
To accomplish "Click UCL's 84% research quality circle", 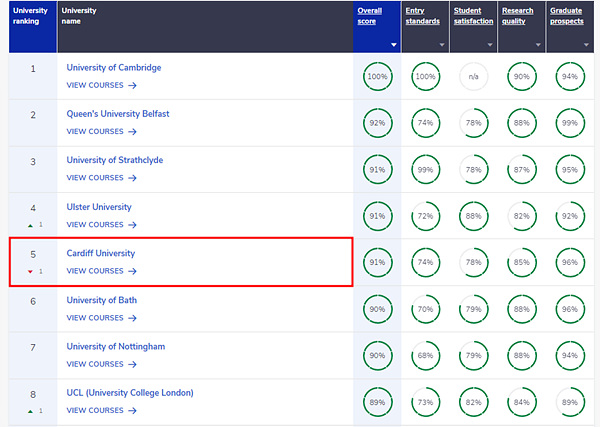I will click(522, 402).
